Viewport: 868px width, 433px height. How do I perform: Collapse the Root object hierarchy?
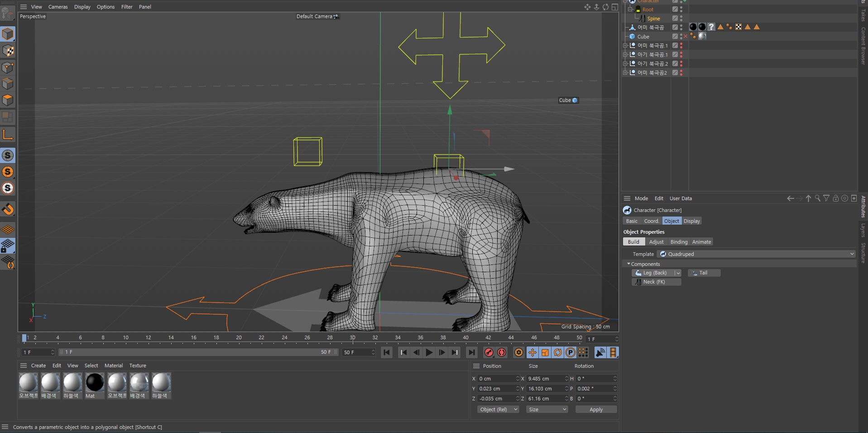(630, 9)
